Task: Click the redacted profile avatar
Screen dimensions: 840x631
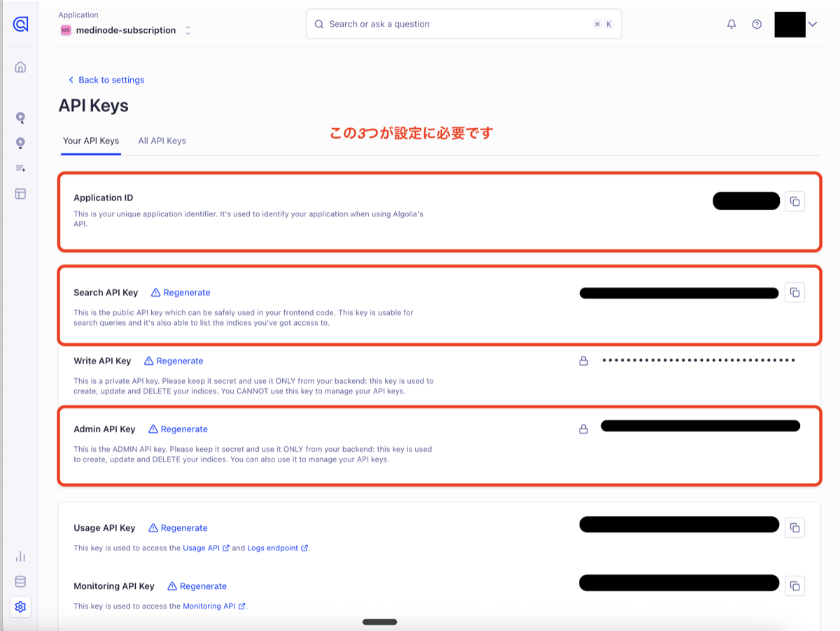Action: tap(790, 24)
